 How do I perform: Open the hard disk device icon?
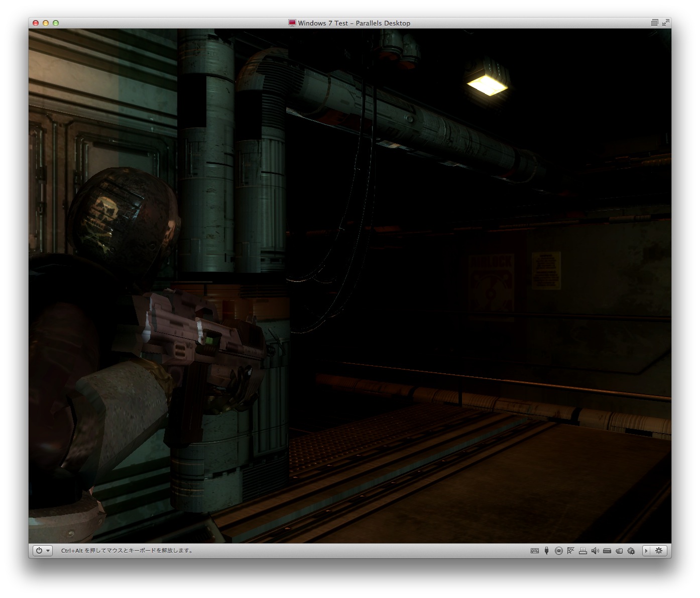coord(607,551)
